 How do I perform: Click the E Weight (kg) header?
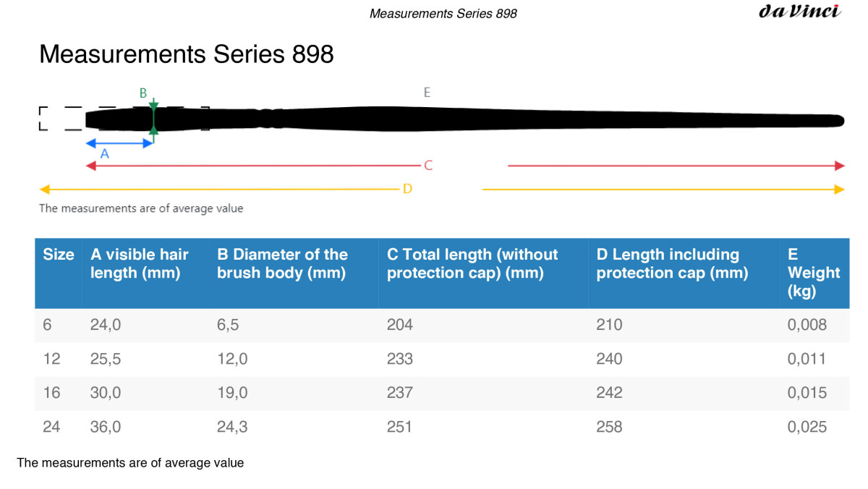coord(814,273)
